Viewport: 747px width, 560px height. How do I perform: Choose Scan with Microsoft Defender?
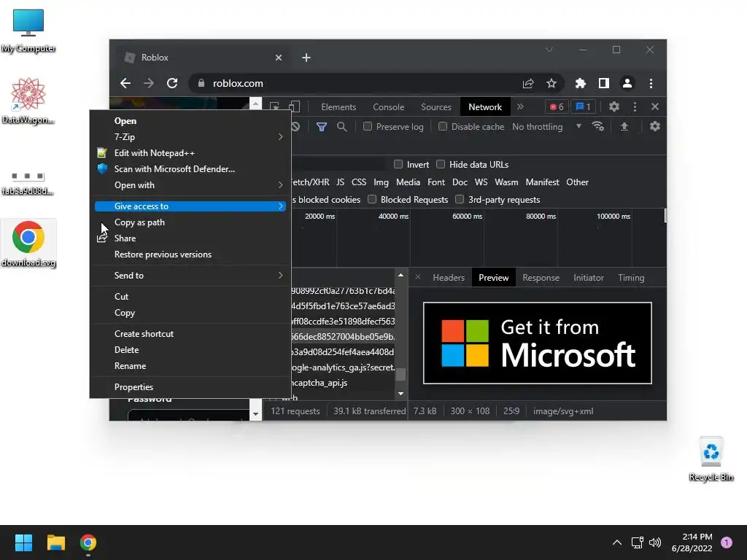tap(190, 169)
